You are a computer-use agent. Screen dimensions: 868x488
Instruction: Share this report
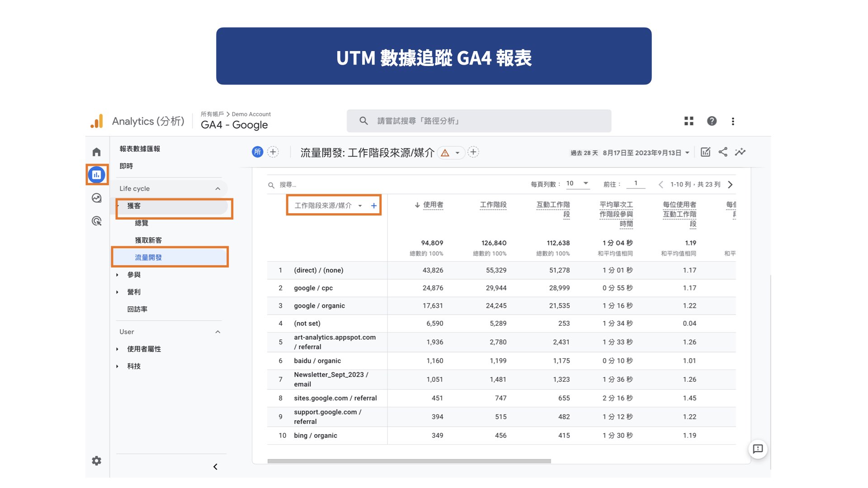tap(723, 152)
